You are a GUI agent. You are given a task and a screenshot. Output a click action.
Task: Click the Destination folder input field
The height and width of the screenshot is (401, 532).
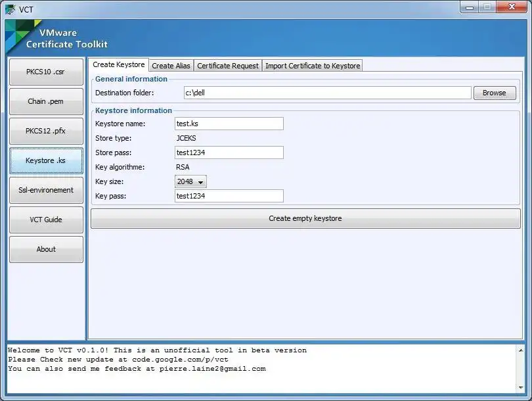coord(328,93)
